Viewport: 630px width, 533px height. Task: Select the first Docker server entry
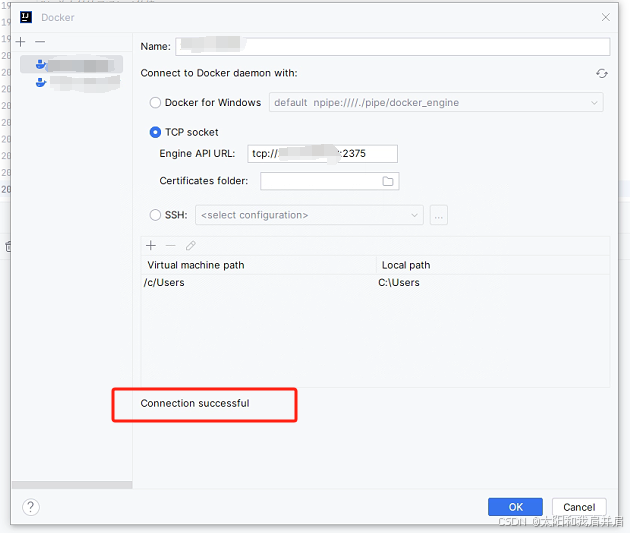point(72,65)
